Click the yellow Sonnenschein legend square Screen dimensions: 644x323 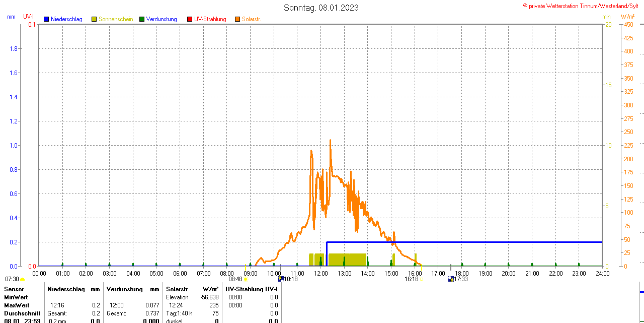(x=94, y=19)
